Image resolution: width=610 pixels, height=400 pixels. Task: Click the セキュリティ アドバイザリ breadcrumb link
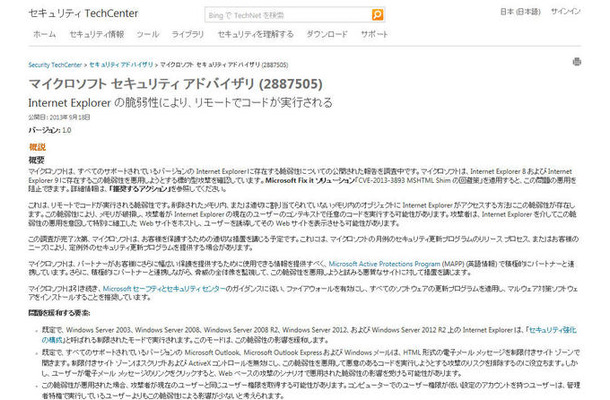(121, 65)
